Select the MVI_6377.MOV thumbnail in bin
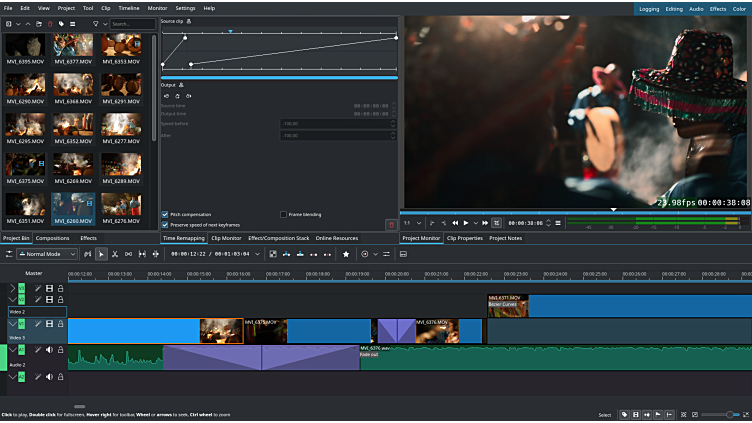Image resolution: width=752 pixels, height=423 pixels. pyautogui.click(x=73, y=45)
